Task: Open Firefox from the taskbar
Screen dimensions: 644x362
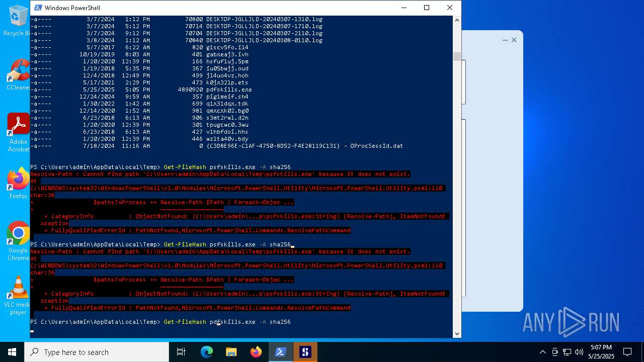Action: tap(256, 352)
